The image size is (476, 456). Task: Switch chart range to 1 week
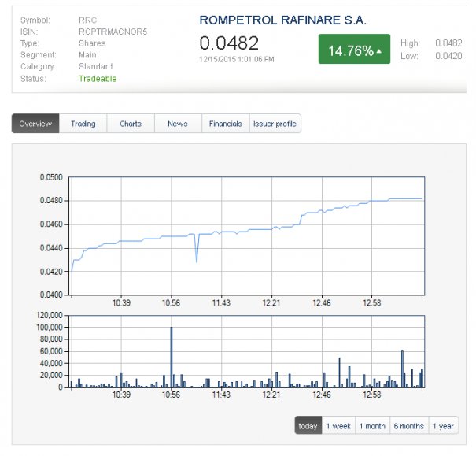(x=338, y=425)
